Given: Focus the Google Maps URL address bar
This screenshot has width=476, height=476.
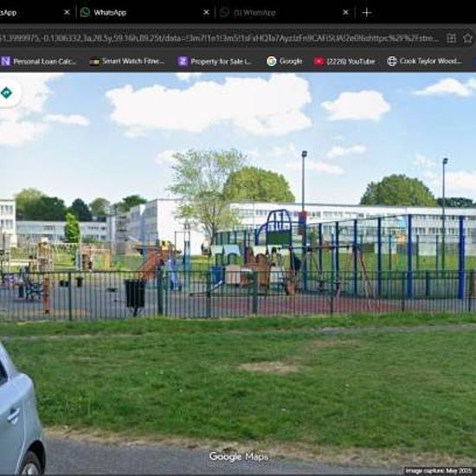Looking at the screenshot, I should click(x=220, y=39).
